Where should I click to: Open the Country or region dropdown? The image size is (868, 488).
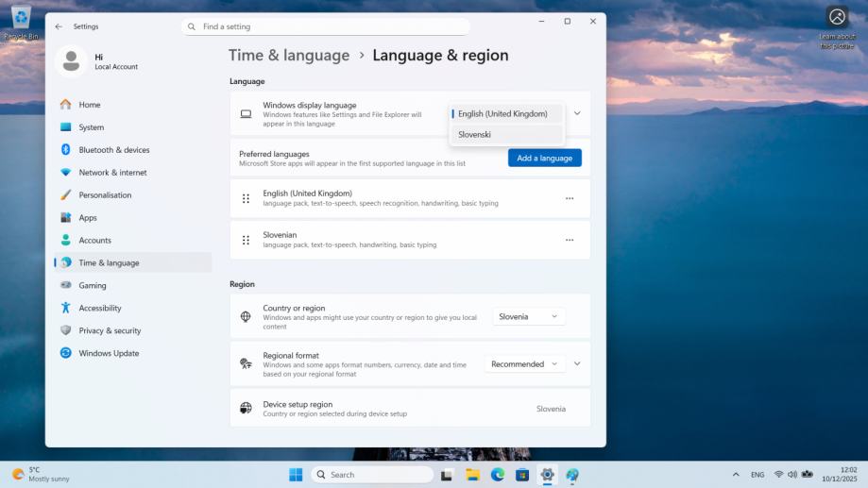529,316
